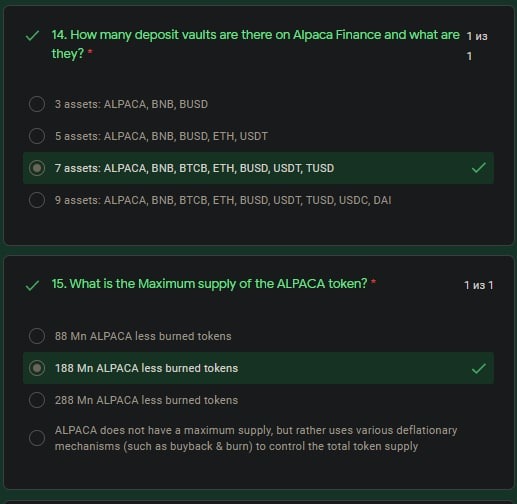Click the correct-answer tick on 188 Mn row

pyautogui.click(x=479, y=368)
